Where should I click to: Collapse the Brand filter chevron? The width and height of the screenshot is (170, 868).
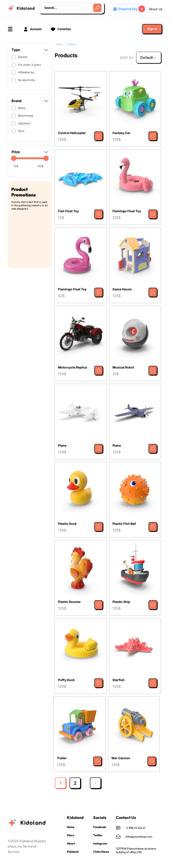click(46, 101)
